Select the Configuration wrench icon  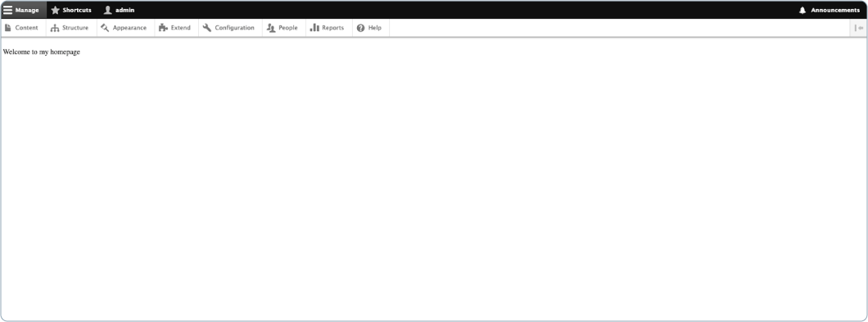pos(207,28)
